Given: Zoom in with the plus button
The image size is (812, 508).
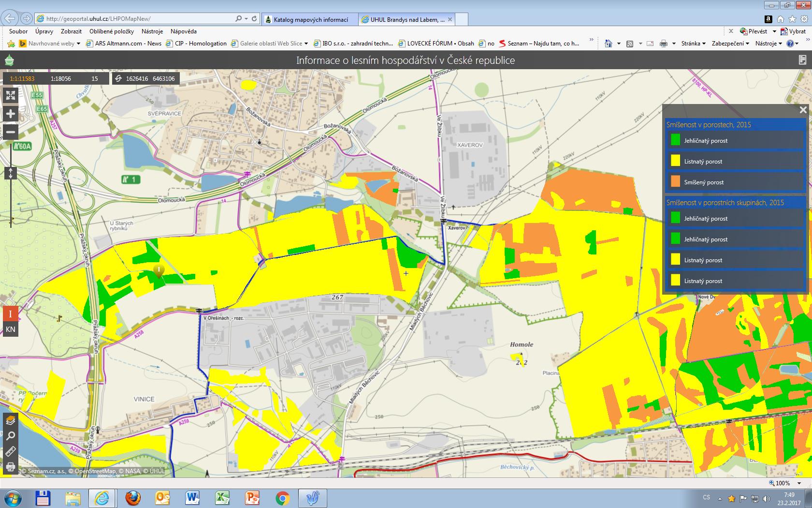Looking at the screenshot, I should (x=10, y=114).
